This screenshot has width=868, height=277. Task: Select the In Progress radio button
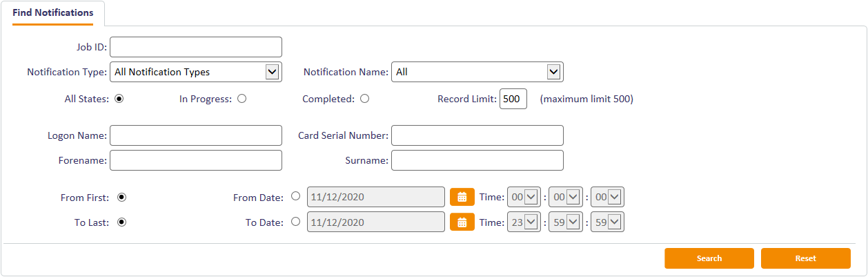click(241, 99)
